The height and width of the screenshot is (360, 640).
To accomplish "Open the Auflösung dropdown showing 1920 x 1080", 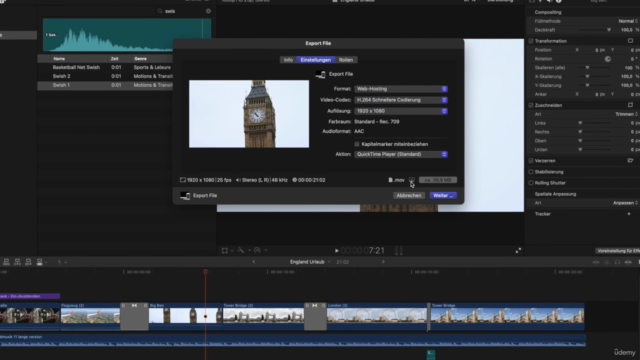I will (401, 111).
